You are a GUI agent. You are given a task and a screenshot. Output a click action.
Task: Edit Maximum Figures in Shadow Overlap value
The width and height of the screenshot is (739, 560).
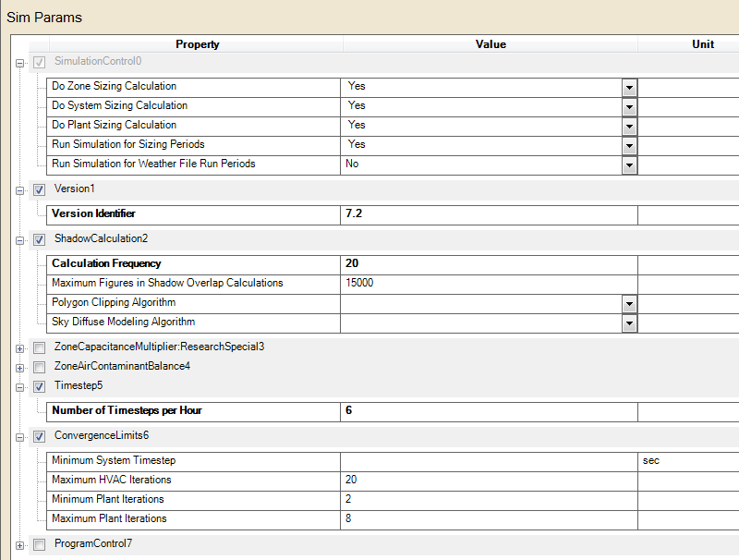[489, 285]
